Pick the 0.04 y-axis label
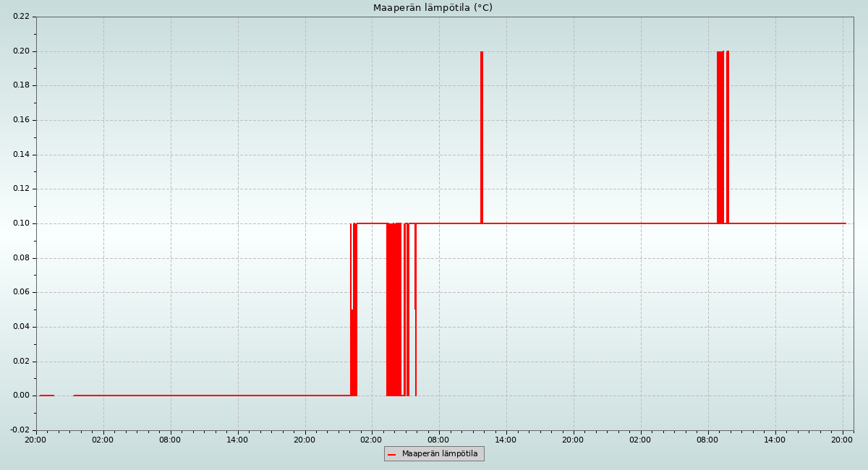 [x=21, y=327]
